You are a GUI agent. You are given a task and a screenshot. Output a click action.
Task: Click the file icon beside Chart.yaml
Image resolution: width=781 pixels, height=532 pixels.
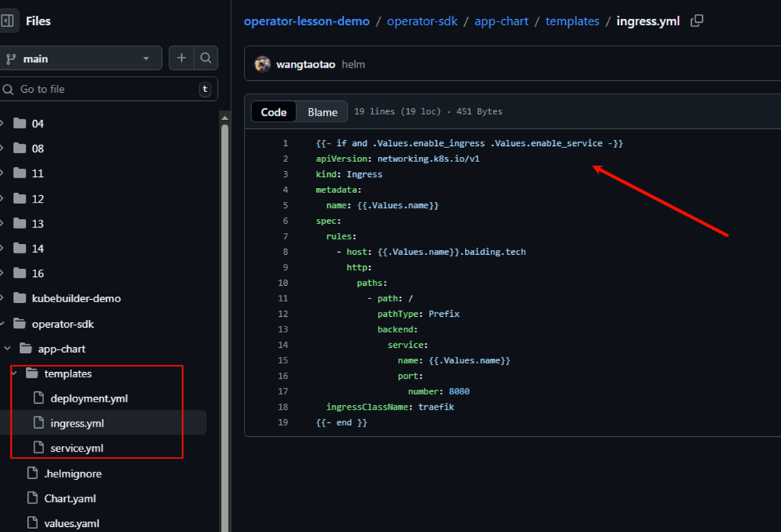(x=32, y=498)
